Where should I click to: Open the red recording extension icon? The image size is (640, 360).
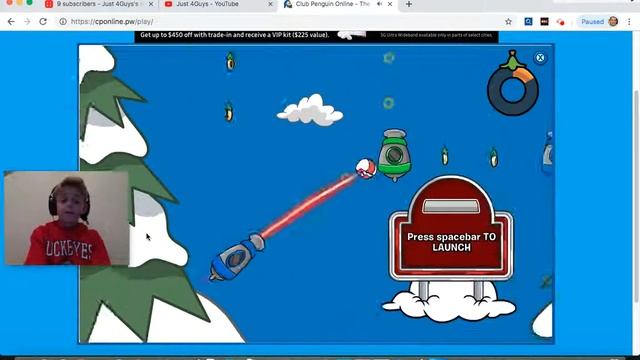click(x=560, y=22)
